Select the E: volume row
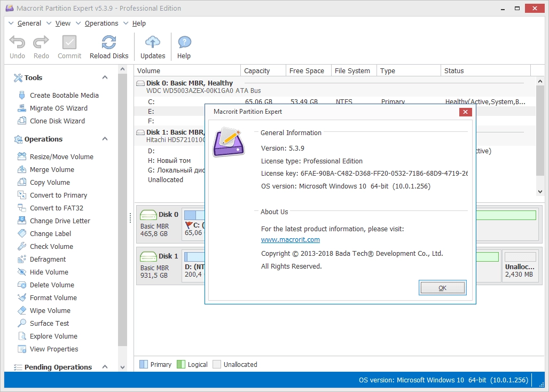 (x=170, y=111)
